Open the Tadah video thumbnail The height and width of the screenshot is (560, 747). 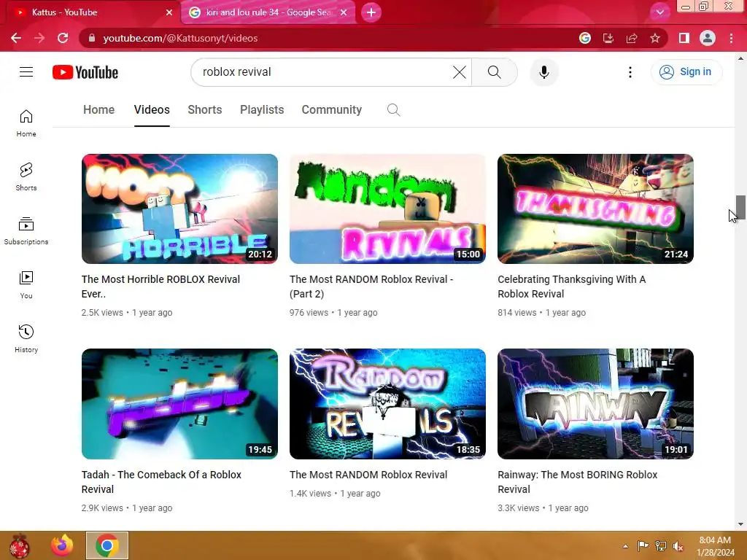pos(179,404)
